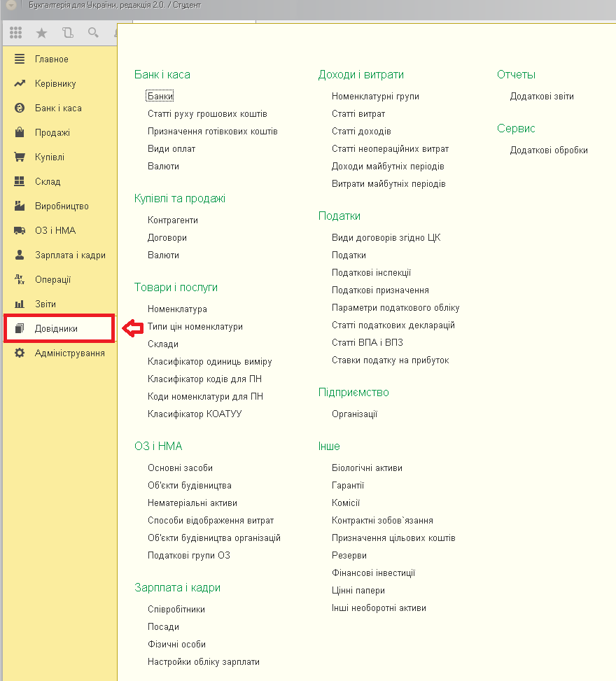This screenshot has width=616, height=681.
Task: Click the Купівлі cart icon
Action: coord(20,157)
